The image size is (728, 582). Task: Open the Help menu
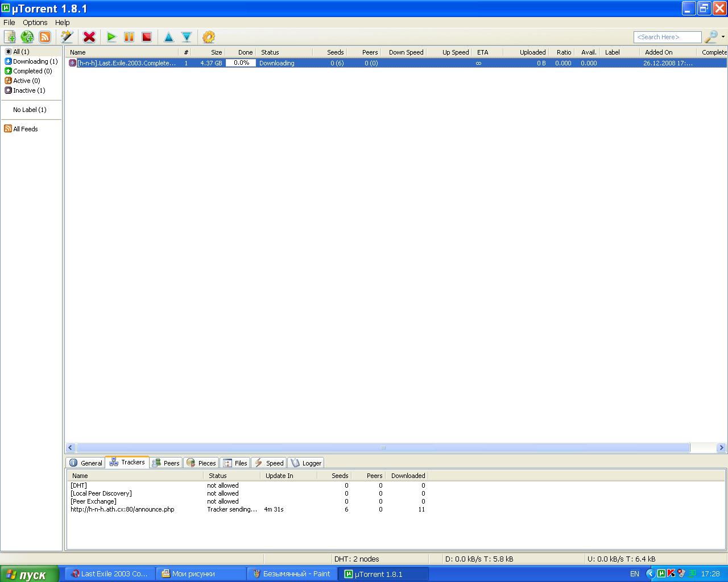point(63,22)
